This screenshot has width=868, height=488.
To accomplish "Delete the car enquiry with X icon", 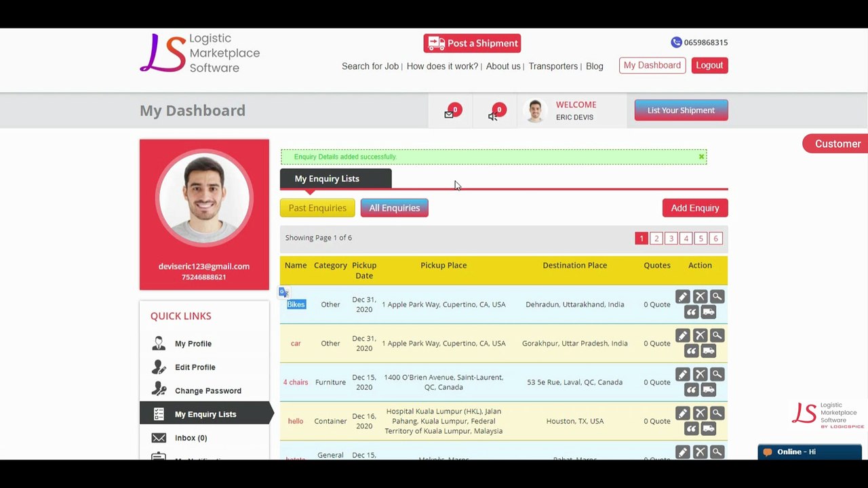I will point(700,335).
